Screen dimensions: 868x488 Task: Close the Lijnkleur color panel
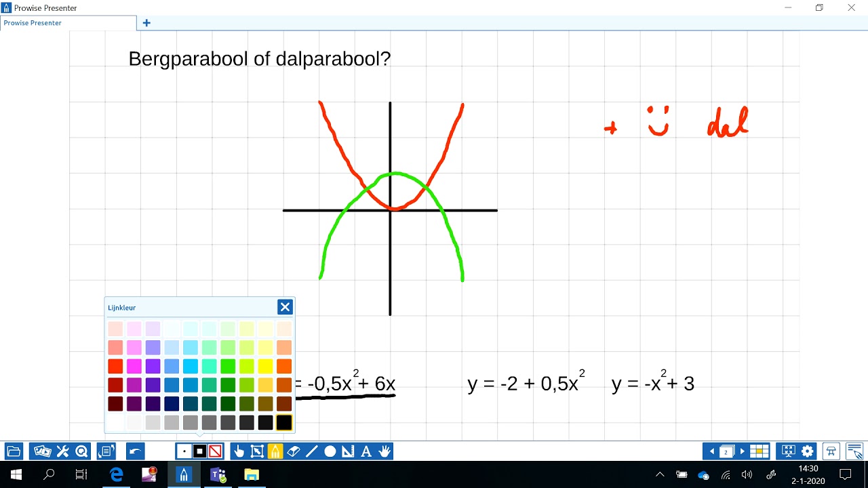285,307
